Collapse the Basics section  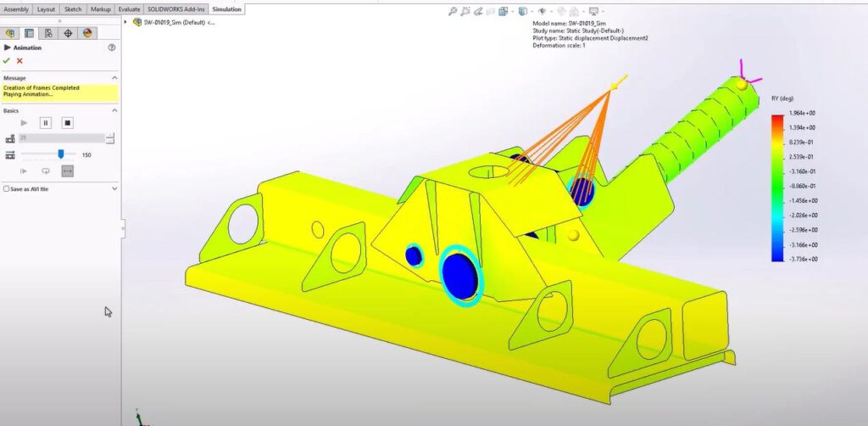[114, 110]
